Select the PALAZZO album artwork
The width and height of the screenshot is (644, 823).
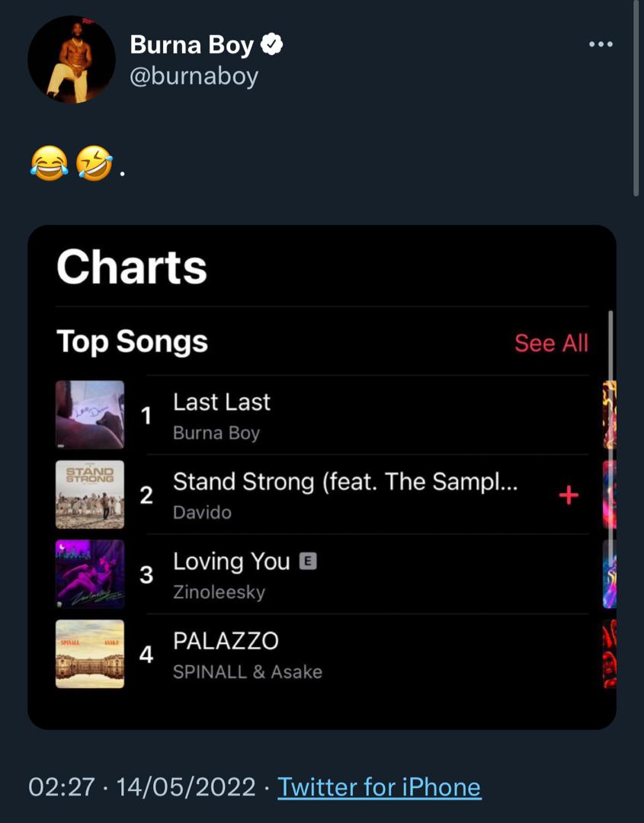(90, 654)
